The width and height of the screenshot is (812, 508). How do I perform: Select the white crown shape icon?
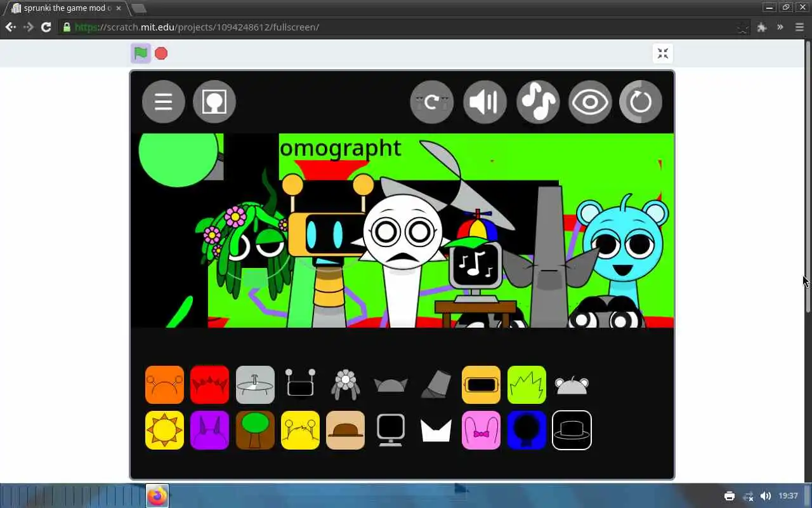(x=436, y=431)
